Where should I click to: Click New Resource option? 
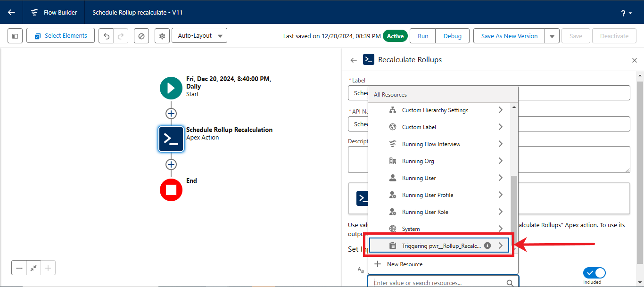coord(443,264)
